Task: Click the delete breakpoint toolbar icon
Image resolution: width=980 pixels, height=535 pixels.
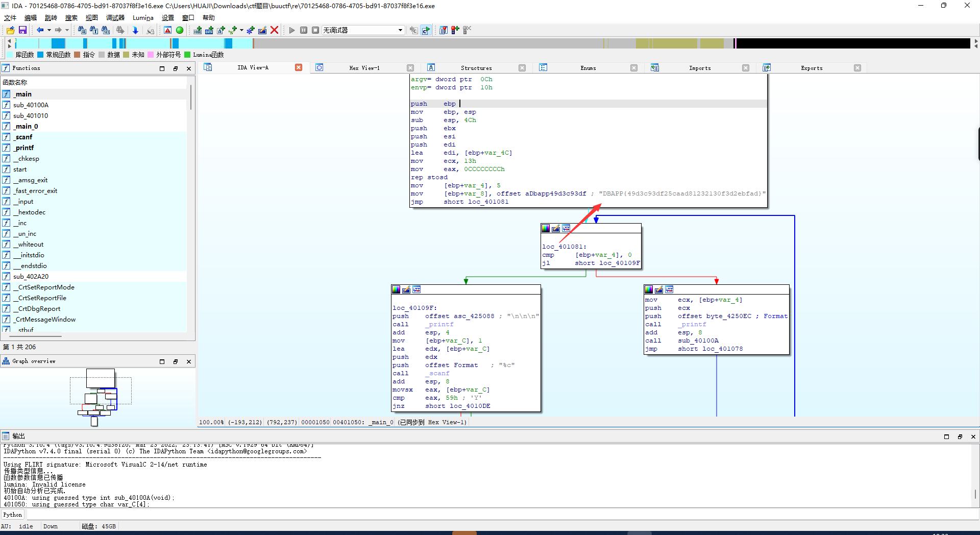Action: (467, 30)
